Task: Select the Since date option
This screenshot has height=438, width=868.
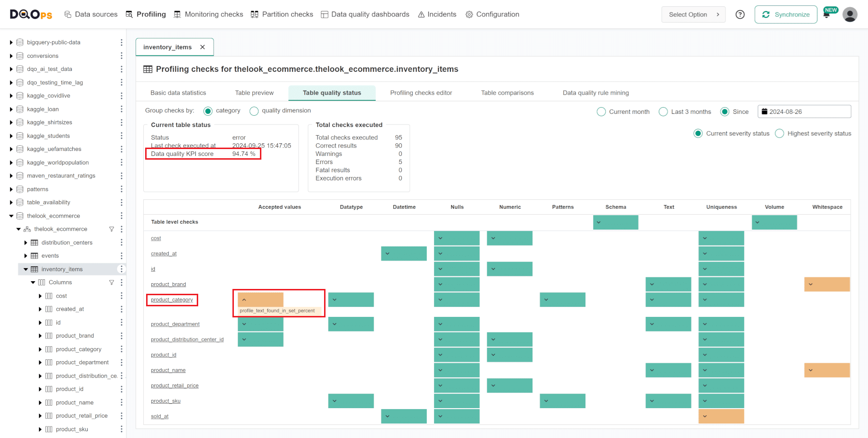Action: point(725,112)
